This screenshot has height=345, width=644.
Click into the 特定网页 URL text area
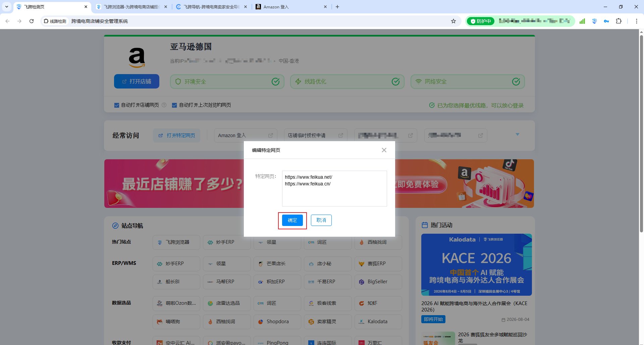(334, 188)
